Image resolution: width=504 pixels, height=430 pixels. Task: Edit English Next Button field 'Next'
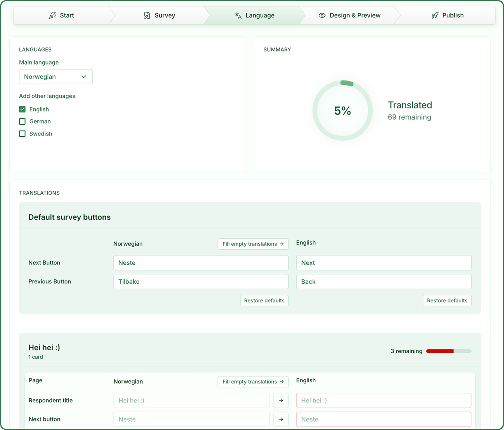pyautogui.click(x=384, y=263)
